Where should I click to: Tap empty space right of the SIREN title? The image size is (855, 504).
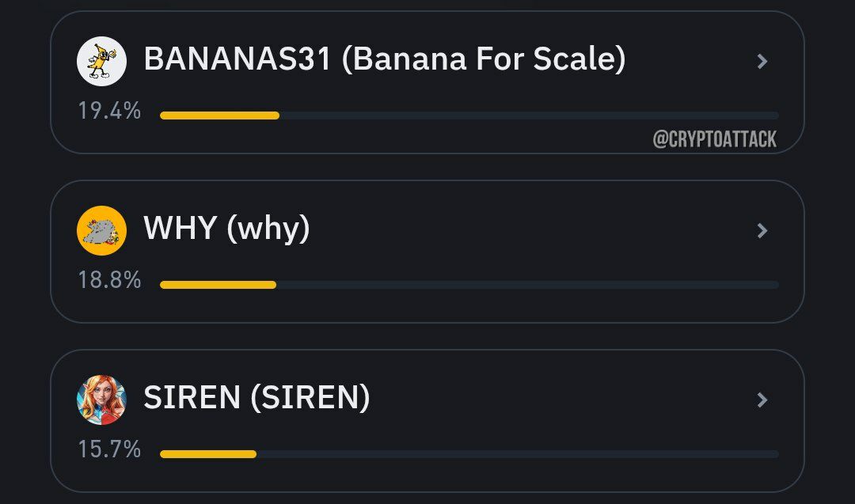pos(561,400)
